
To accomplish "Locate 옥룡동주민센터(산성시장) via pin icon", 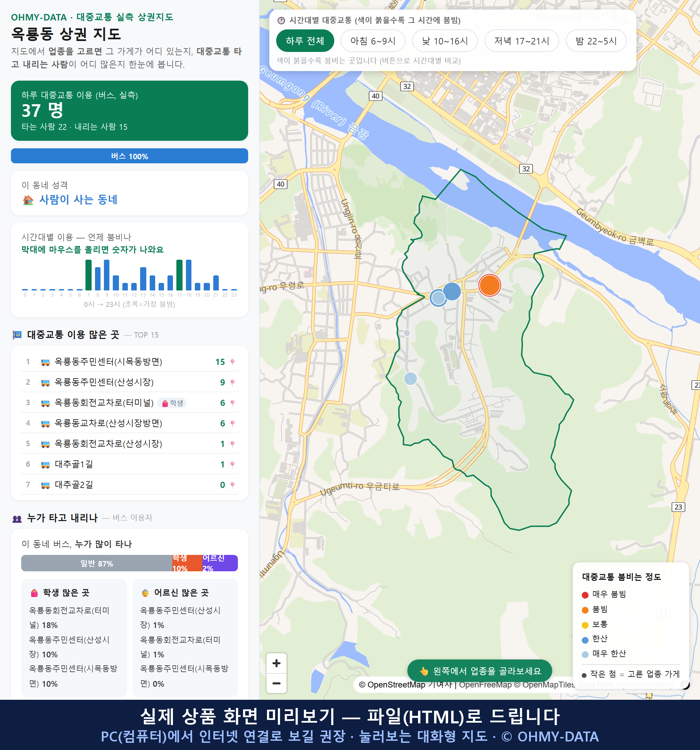I will coord(232,382).
